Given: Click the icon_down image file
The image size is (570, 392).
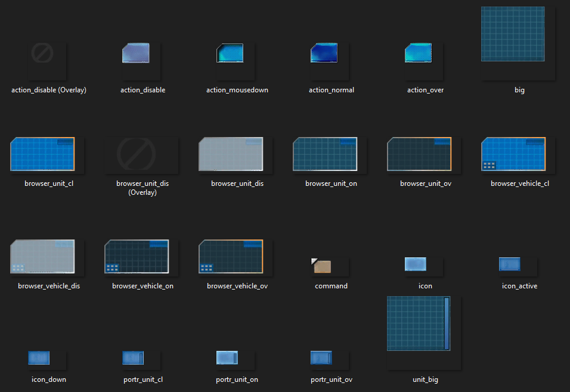Looking at the screenshot, I should point(39,358).
